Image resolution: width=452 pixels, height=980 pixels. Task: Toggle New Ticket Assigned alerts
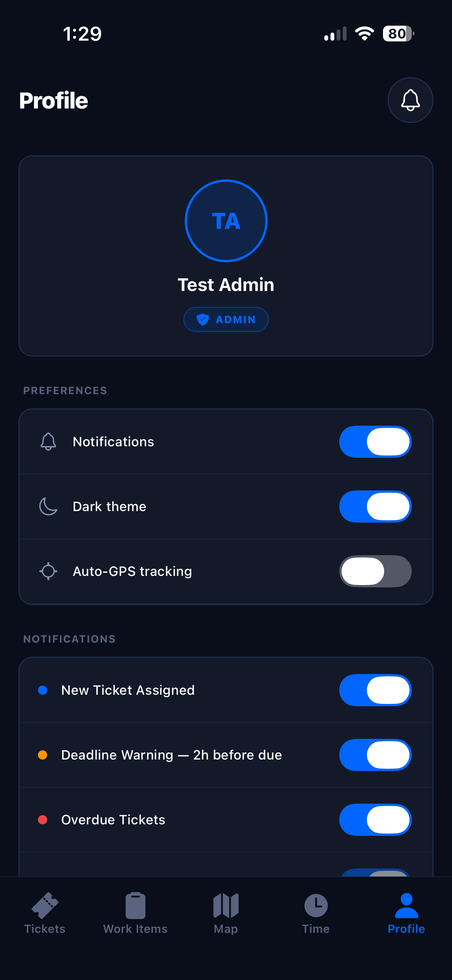coord(375,690)
